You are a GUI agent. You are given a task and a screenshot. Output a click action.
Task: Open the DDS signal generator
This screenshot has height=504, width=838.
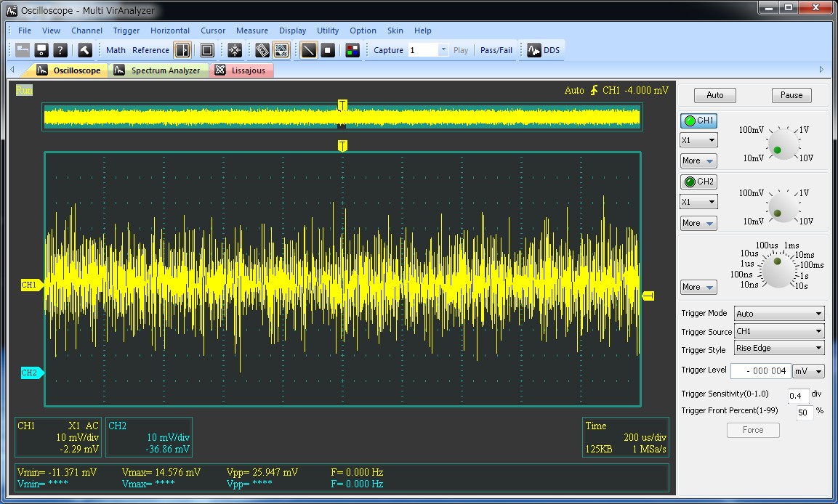pos(543,50)
